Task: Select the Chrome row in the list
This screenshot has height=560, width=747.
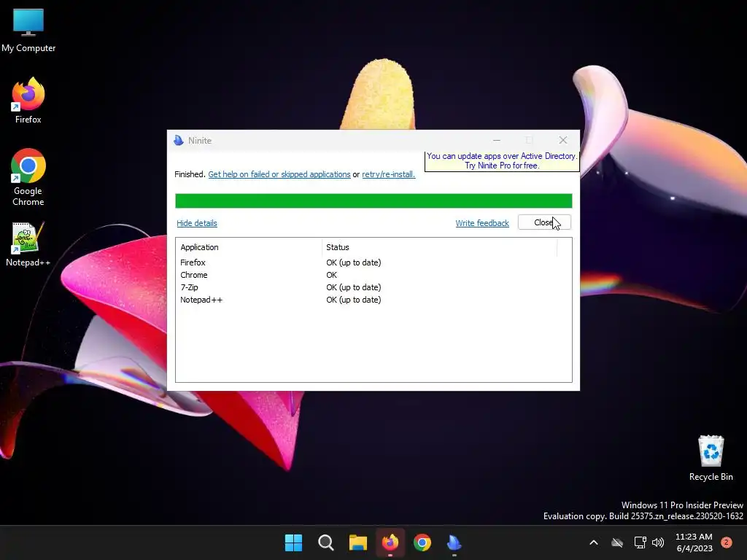Action: (x=373, y=275)
